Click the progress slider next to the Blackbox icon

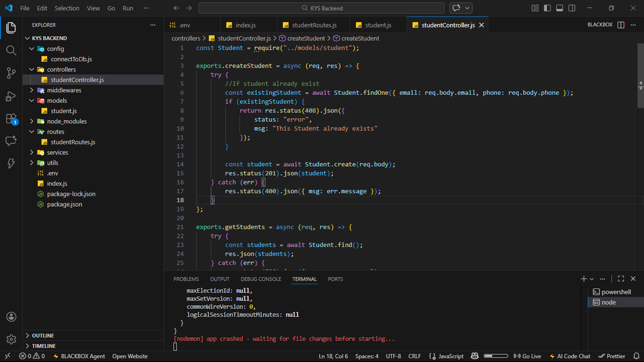coord(496,356)
